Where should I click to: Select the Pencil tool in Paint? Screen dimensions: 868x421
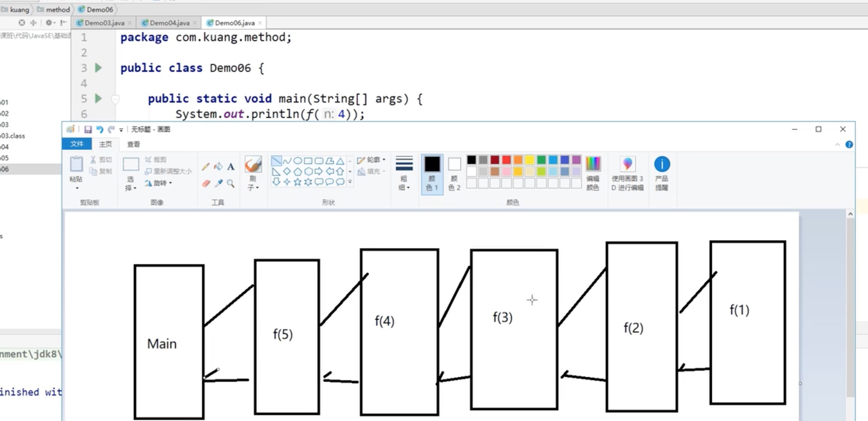pyautogui.click(x=206, y=166)
